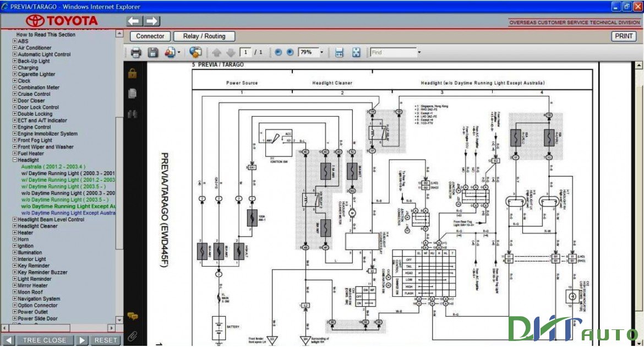644x347 pixels.
Task: Select Front Wiper and Washer item
Action: click(x=46, y=147)
